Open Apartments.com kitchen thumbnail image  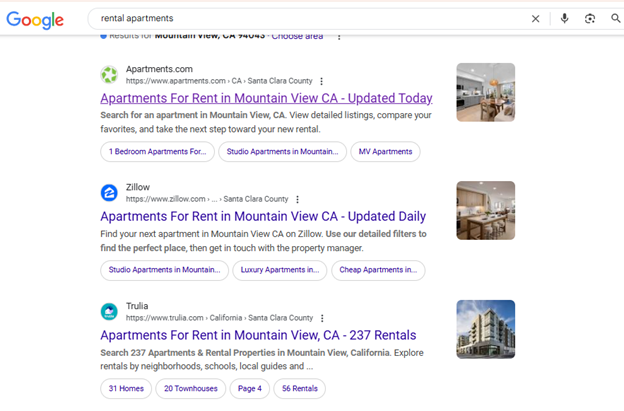(x=486, y=92)
